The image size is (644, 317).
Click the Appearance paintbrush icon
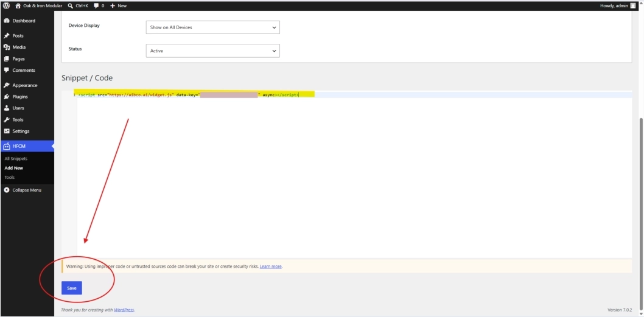(x=7, y=85)
